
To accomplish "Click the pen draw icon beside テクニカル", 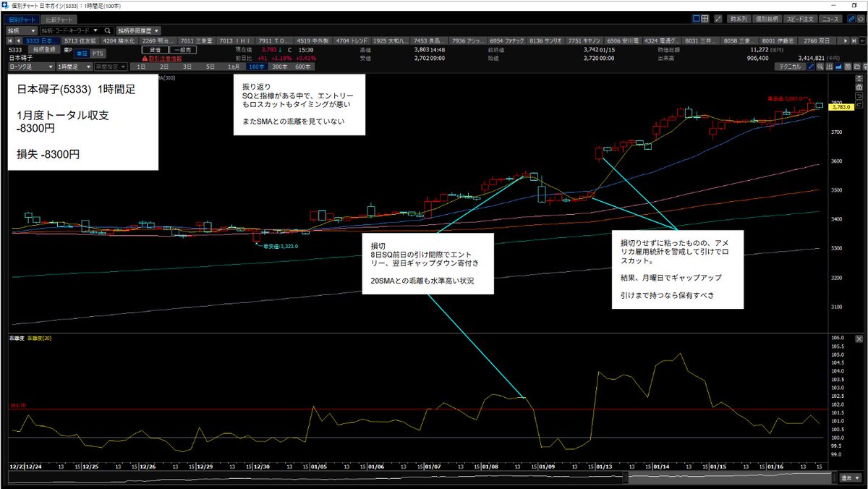I will coord(812,66).
